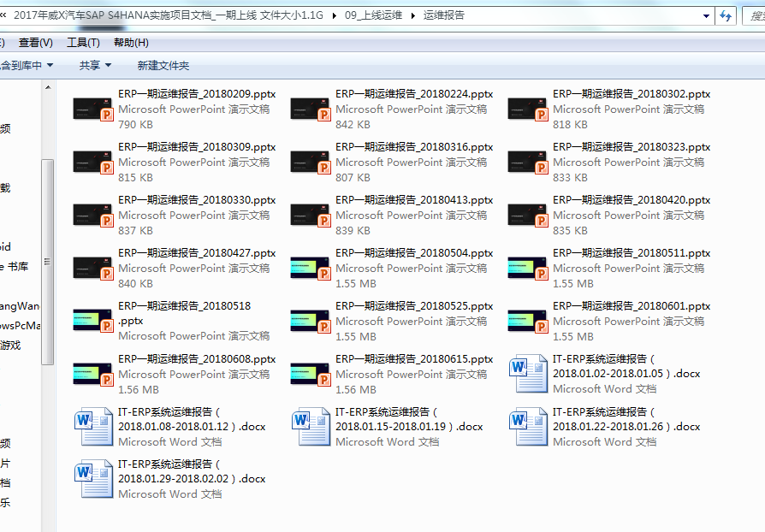The width and height of the screenshot is (765, 532).
Task: Select Word icon for 2018.01.15-2018.01.19 report
Action: click(311, 427)
